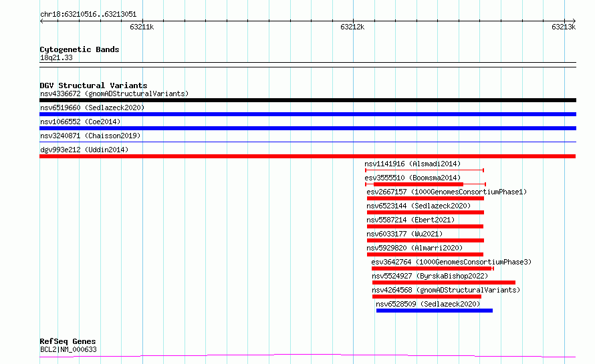The image size is (595, 364).
Task: Click the 63213k ruler position marker
Action: tap(564, 27)
